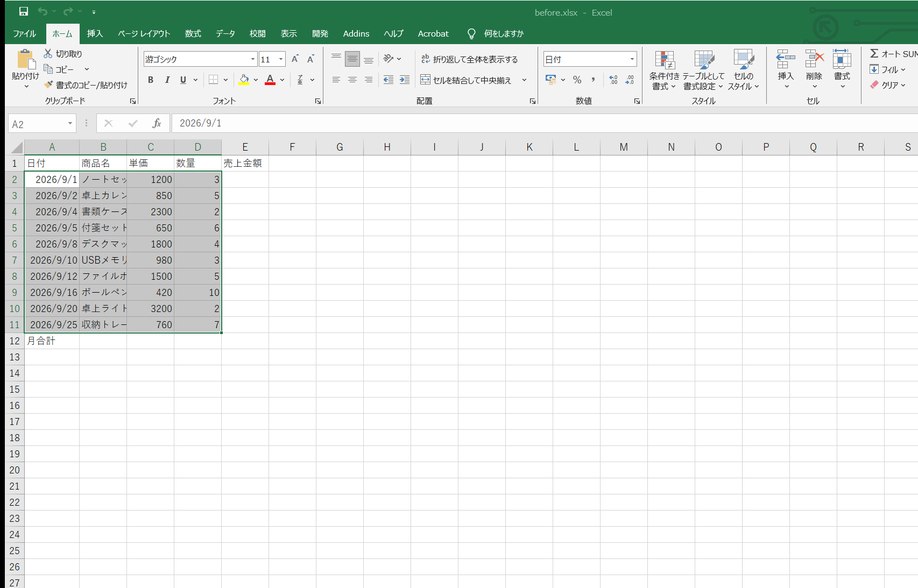Viewport: 918px width, 588px height.
Task: Click the Decrease Indent icon
Action: click(x=388, y=80)
